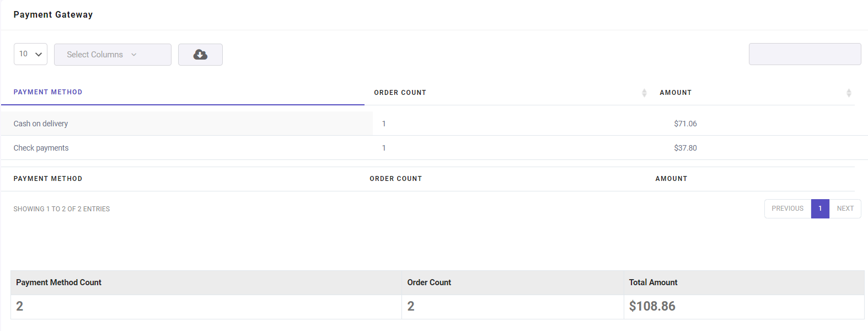Click the footer Payment Method label
Viewport: 868px width, 331px height.
point(48,179)
